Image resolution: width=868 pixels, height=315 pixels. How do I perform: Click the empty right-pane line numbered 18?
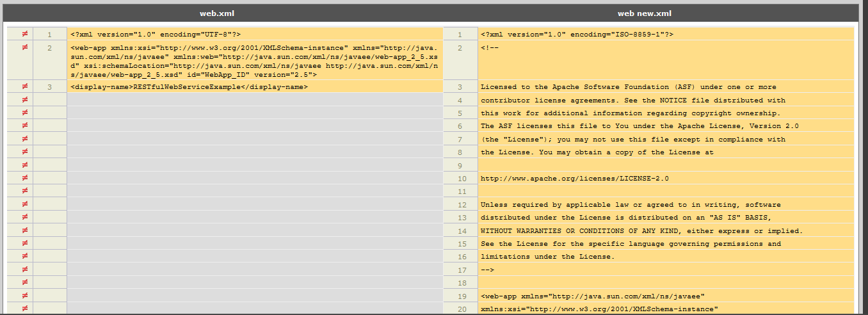point(666,282)
